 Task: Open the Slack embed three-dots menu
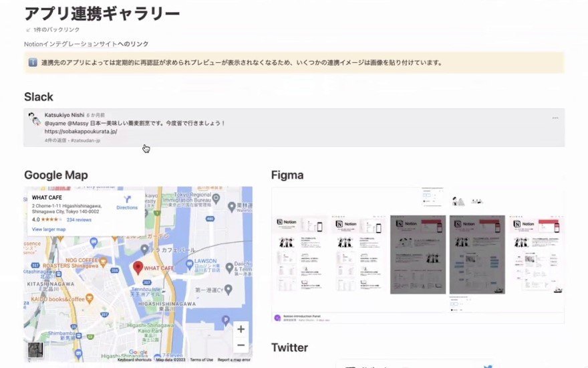(x=555, y=118)
